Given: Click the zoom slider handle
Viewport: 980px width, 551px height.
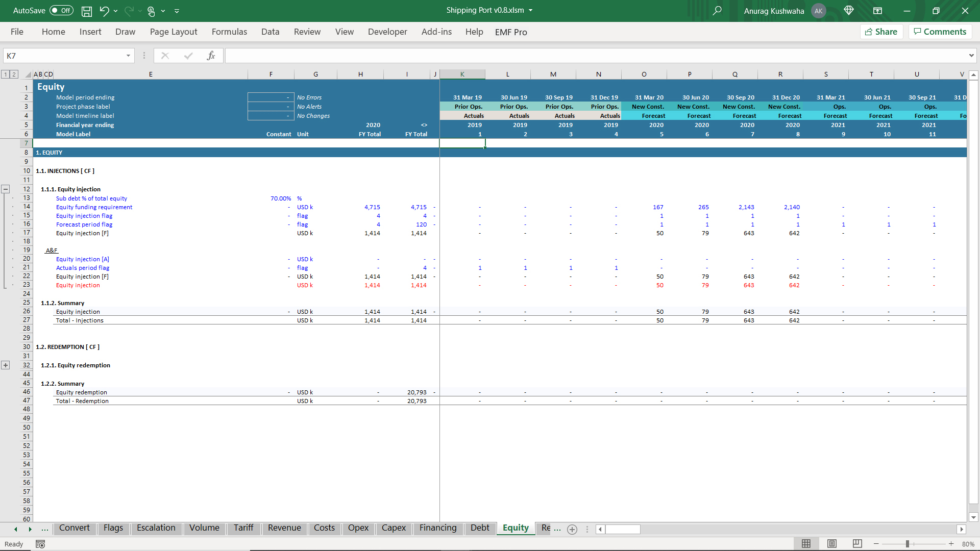Looking at the screenshot, I should [x=908, y=544].
